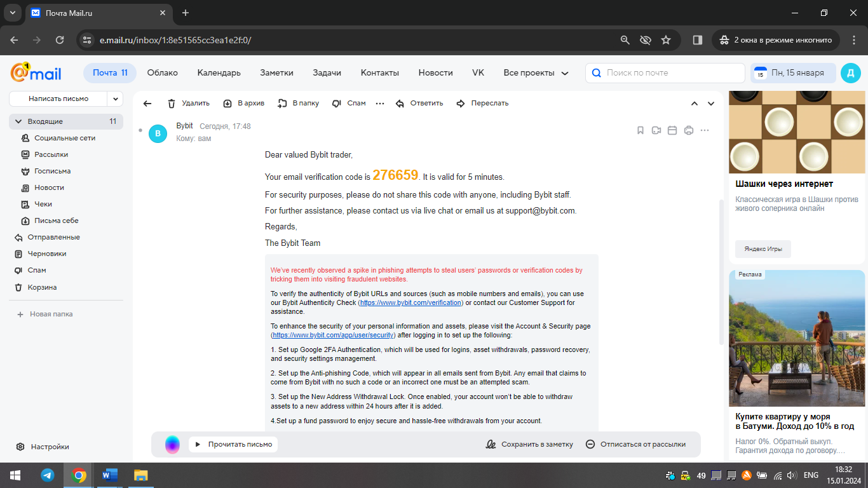Expand Все проекты dropdown

536,72
